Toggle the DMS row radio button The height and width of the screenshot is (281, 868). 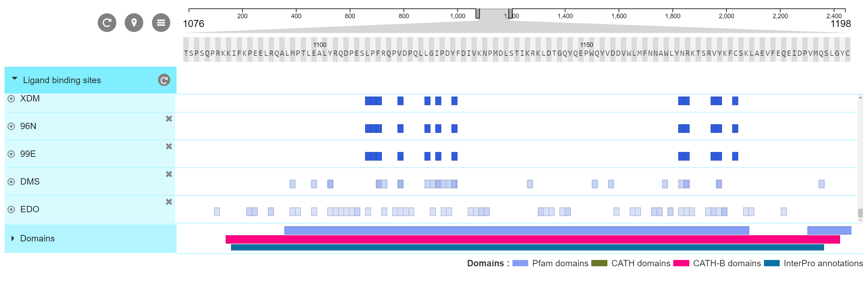coord(11,182)
